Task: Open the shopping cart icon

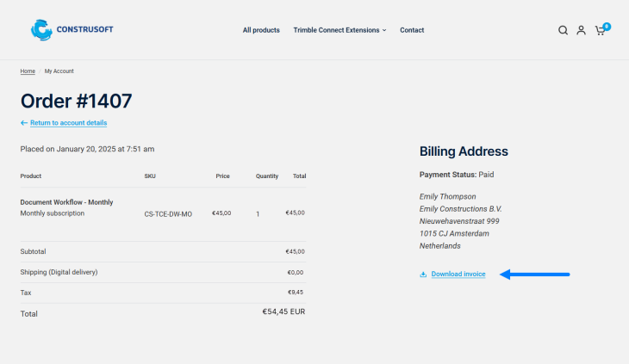Action: click(600, 31)
